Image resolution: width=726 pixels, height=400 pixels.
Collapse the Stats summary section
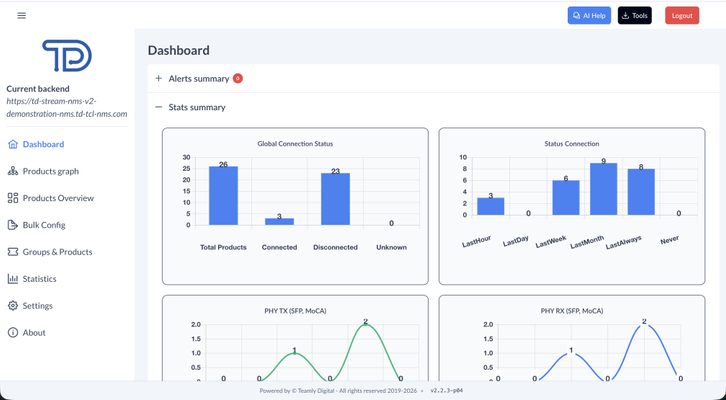(158, 107)
